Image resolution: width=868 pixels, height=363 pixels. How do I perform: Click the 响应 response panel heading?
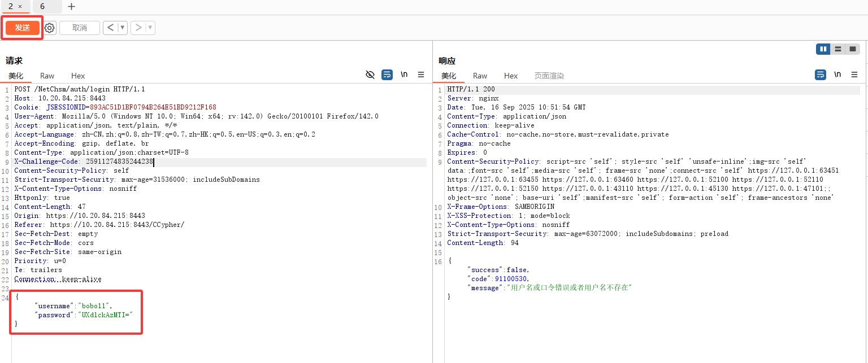[x=447, y=60]
